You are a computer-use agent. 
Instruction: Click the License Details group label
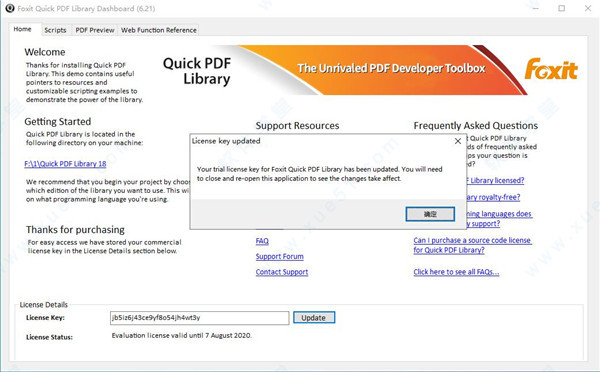[44, 305]
